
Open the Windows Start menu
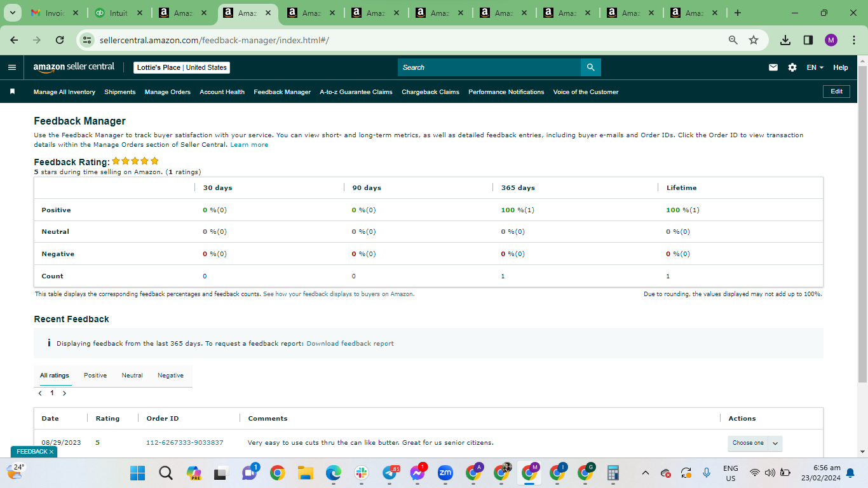point(137,473)
